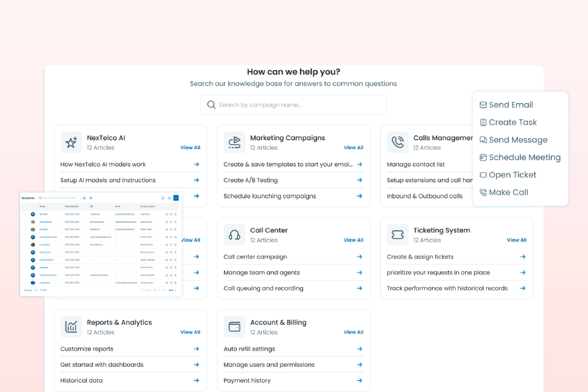The width and height of the screenshot is (588, 392).
Task: Click the Marketing Campaigns category icon
Action: click(x=234, y=142)
